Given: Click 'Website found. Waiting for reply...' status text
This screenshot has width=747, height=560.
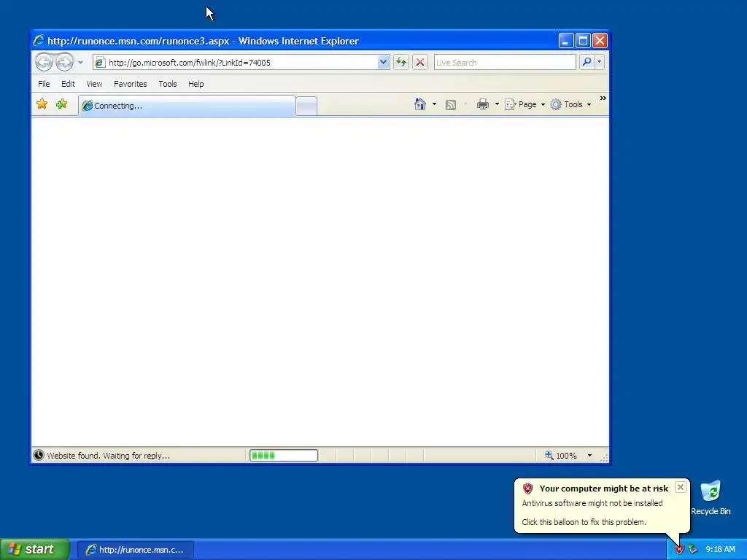Looking at the screenshot, I should point(109,456).
